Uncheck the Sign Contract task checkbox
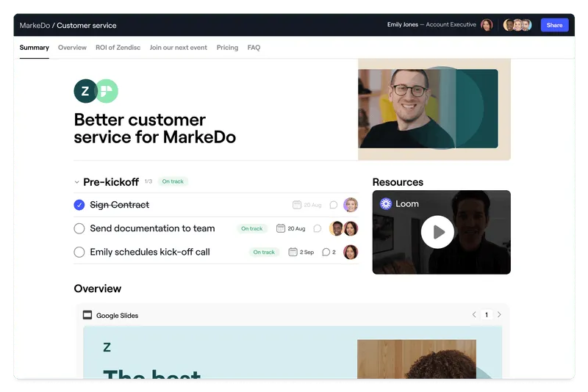Screen dimensions: 588x392 pyautogui.click(x=79, y=205)
